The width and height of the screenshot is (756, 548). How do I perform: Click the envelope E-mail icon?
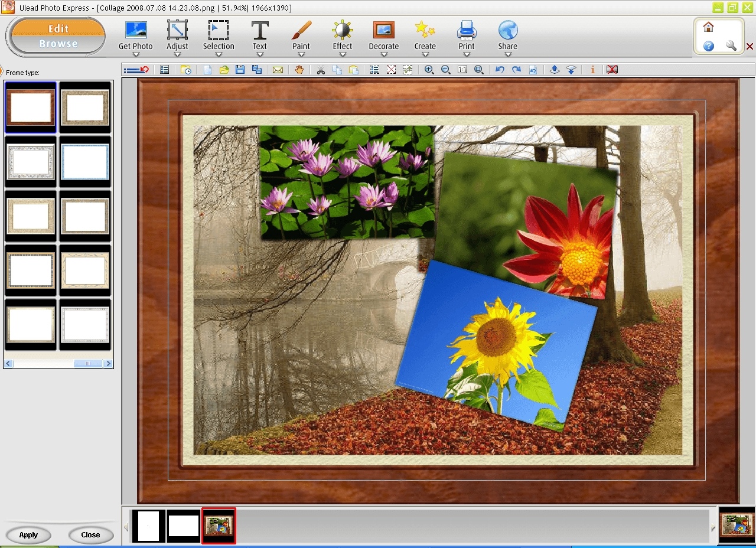(x=278, y=70)
